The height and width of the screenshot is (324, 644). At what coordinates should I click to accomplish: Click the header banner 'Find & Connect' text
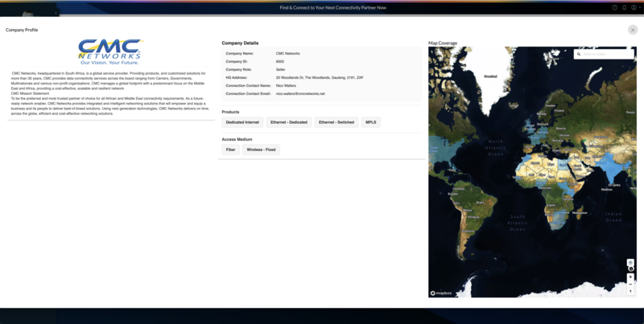point(333,7)
